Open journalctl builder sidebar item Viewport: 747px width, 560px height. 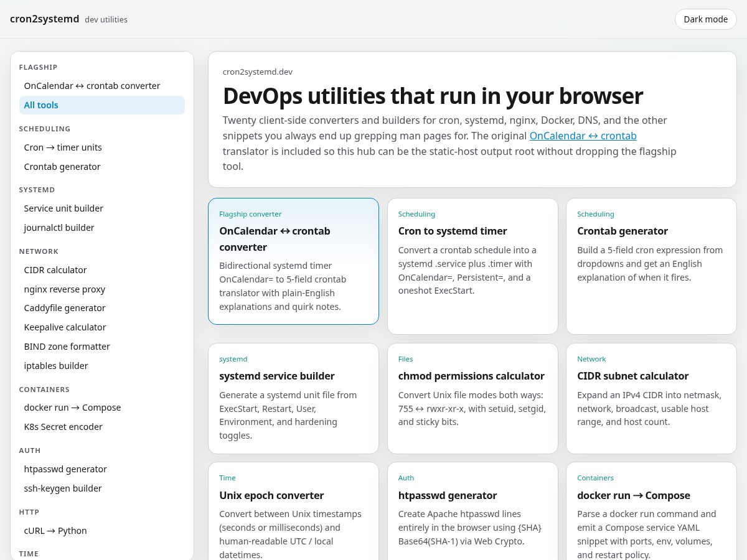point(102,228)
